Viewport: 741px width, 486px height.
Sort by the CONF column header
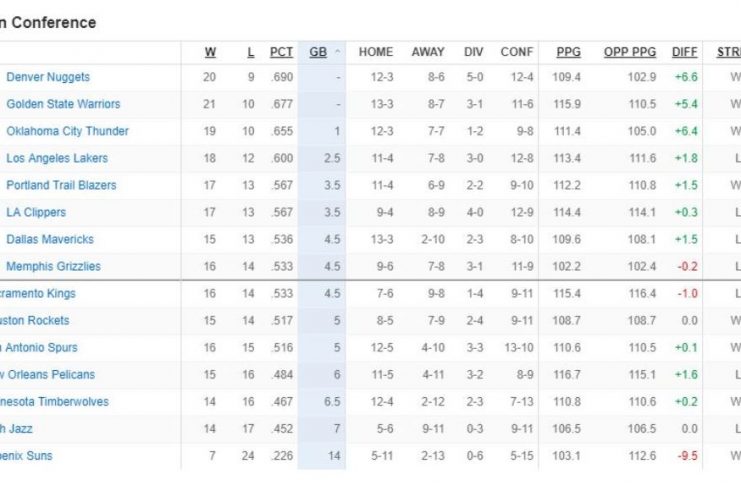(517, 52)
